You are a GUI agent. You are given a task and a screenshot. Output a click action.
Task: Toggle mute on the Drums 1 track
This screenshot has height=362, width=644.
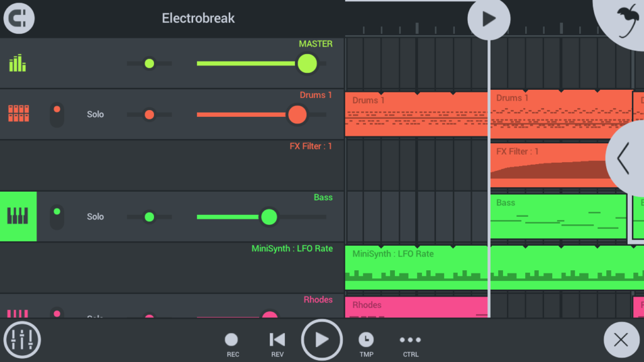tap(57, 114)
